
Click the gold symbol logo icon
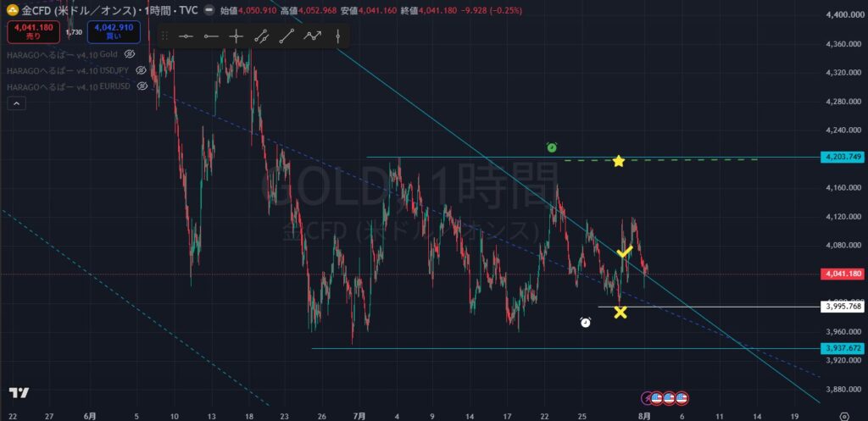coord(12,10)
